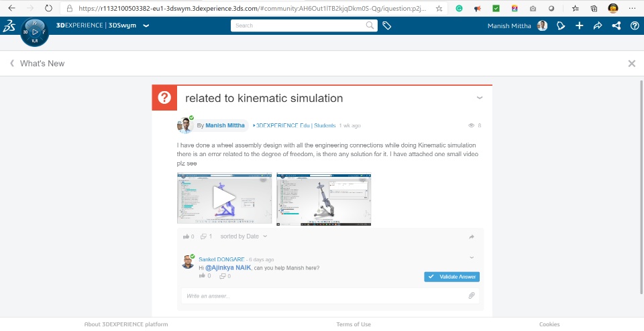Go back using What's New chevron
This screenshot has height=331, width=644.
tap(12, 63)
